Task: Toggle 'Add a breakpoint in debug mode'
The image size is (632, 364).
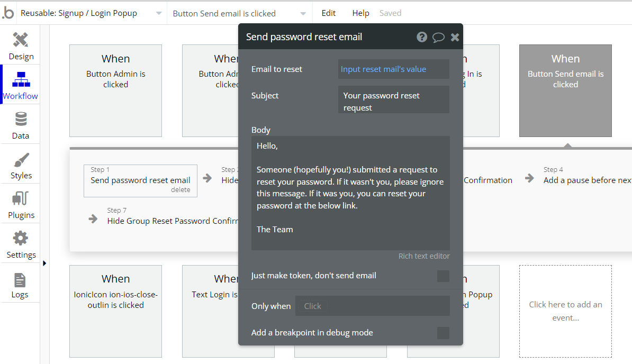Action: [x=443, y=333]
